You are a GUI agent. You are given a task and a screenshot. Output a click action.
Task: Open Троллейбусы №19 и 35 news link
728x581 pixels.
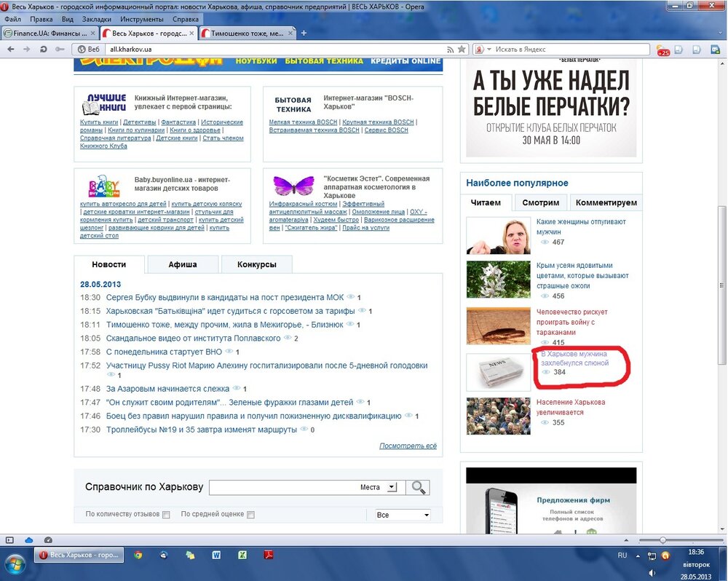click(202, 430)
